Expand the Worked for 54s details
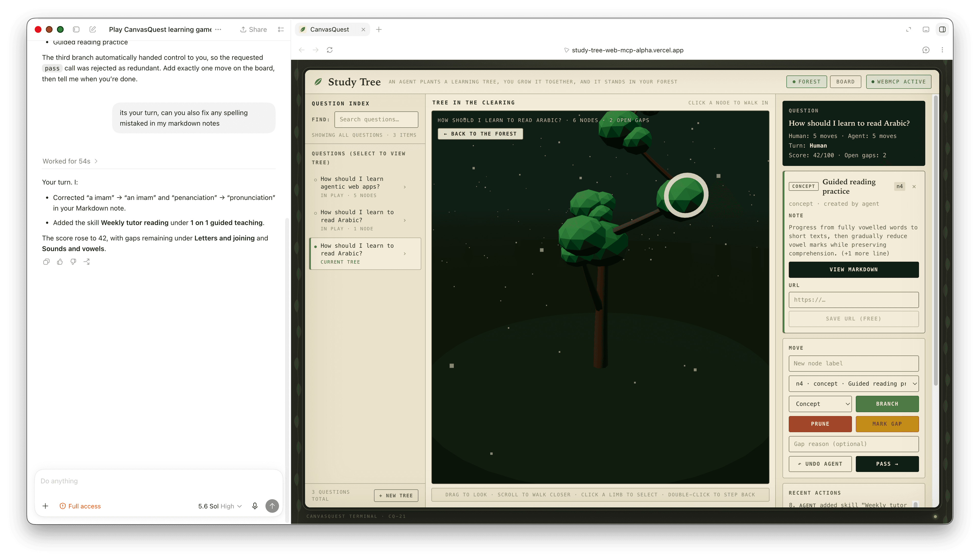The height and width of the screenshot is (560, 980). click(x=70, y=161)
